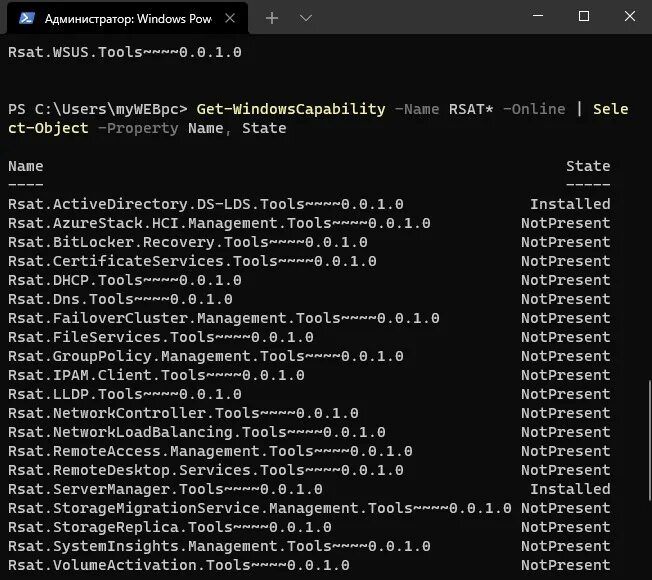Open a new tab with the plus button
Image resolution: width=652 pixels, height=580 pixels.
272,18
